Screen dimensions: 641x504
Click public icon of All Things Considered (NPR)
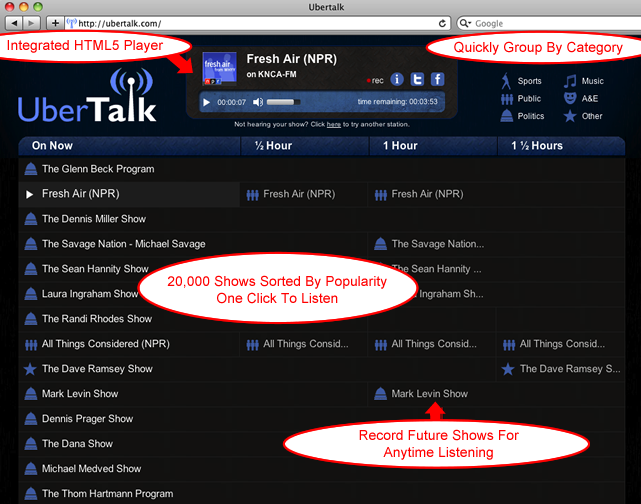[x=31, y=345]
